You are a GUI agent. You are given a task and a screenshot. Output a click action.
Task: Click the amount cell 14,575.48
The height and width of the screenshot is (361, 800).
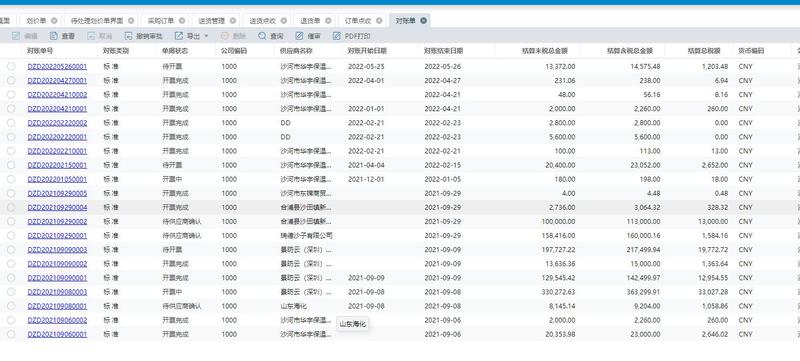(645, 66)
